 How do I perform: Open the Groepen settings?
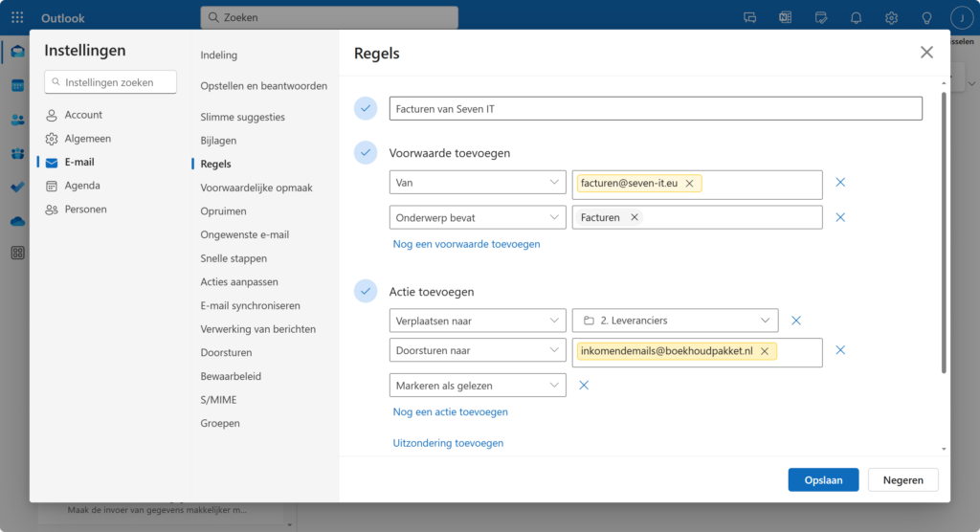220,423
